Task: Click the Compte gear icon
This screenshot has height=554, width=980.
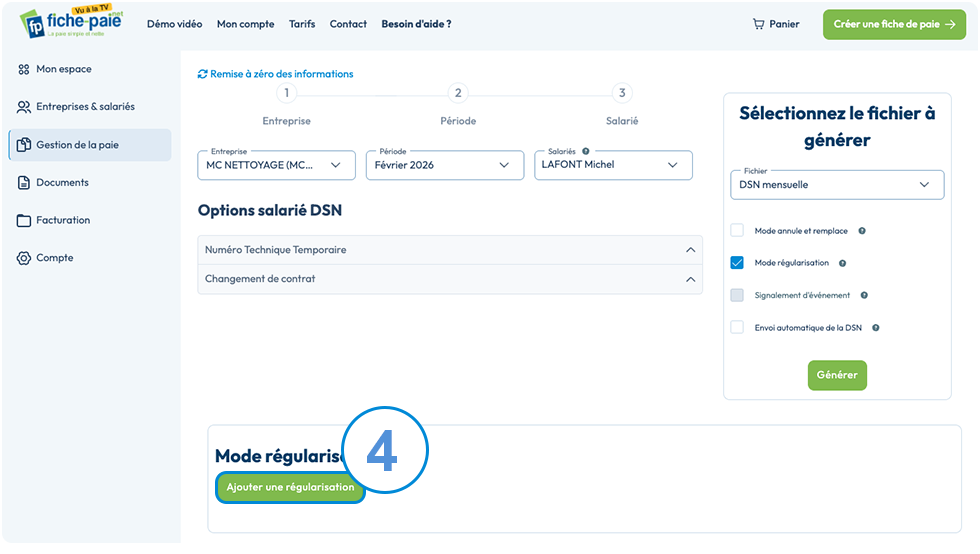Action: click(24, 258)
